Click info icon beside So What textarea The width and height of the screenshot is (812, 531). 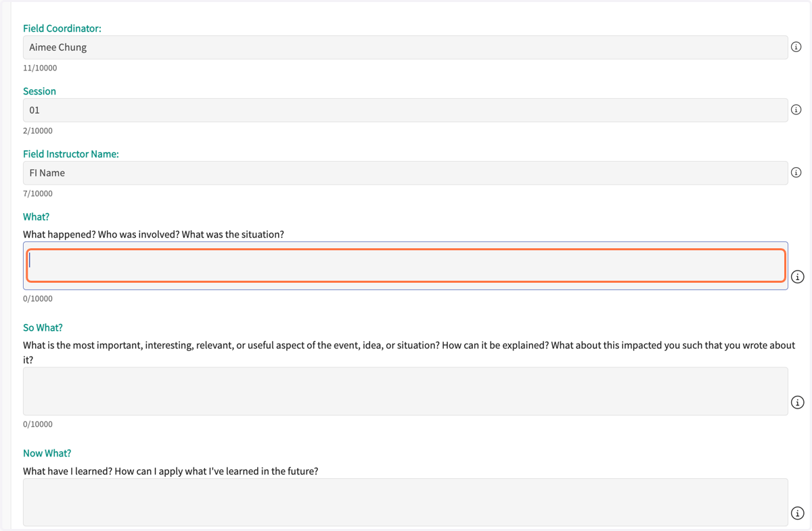coord(798,402)
